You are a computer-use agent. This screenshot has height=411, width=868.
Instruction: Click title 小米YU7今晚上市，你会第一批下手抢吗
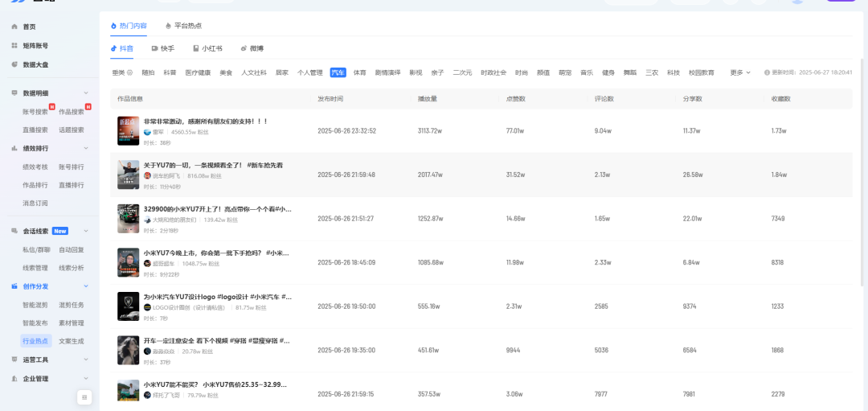coord(216,253)
